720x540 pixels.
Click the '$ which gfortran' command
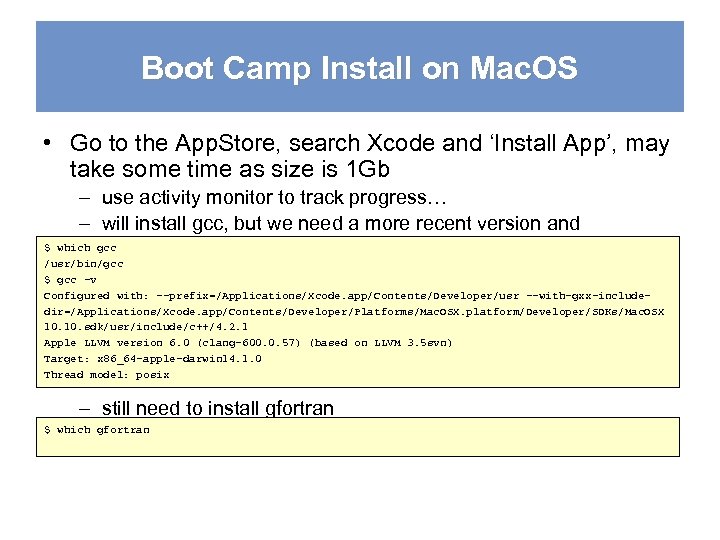(x=96, y=429)
